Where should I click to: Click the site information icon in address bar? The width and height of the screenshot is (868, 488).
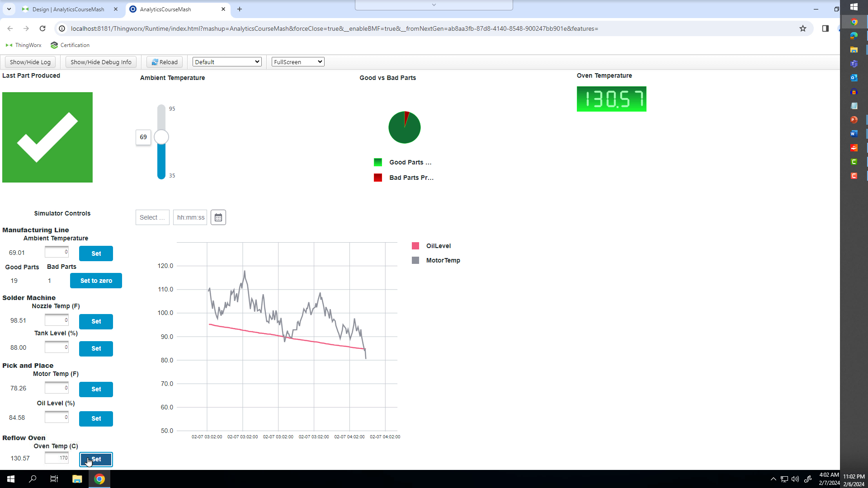pos(62,28)
